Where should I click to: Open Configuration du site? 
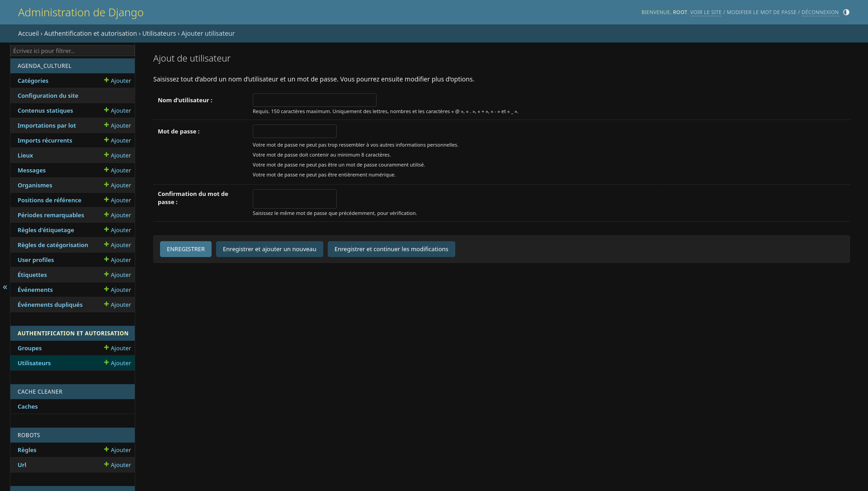48,95
